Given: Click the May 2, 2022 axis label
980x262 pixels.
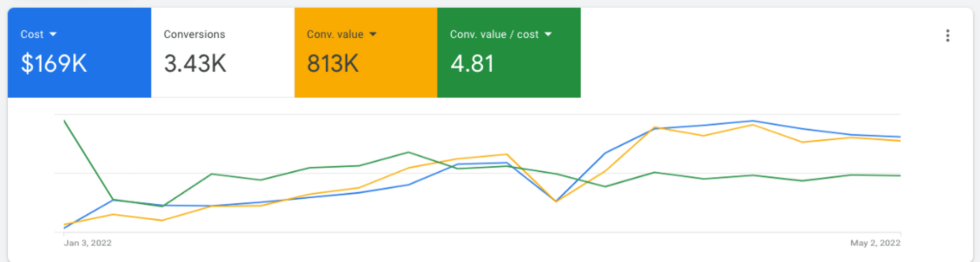Looking at the screenshot, I should (875, 243).
